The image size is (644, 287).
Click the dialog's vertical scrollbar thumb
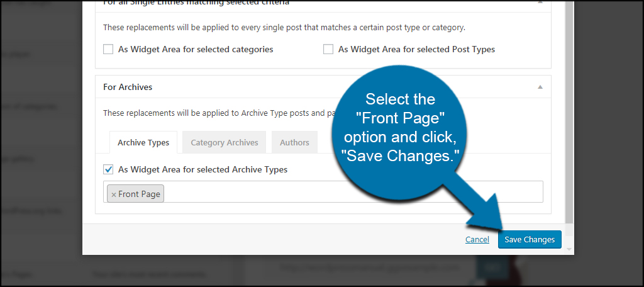click(569, 111)
